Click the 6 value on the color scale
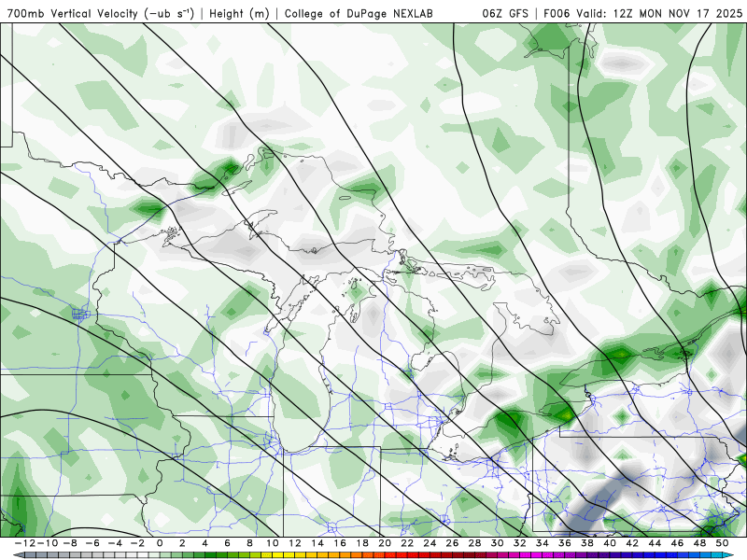Image resolution: width=747 pixels, height=560 pixels. 227,543
